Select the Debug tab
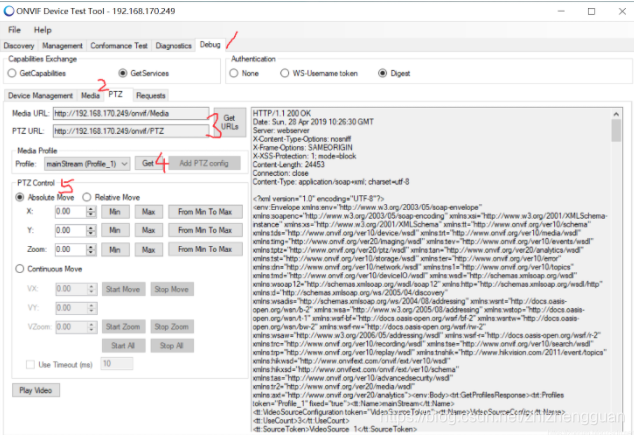 210,44
